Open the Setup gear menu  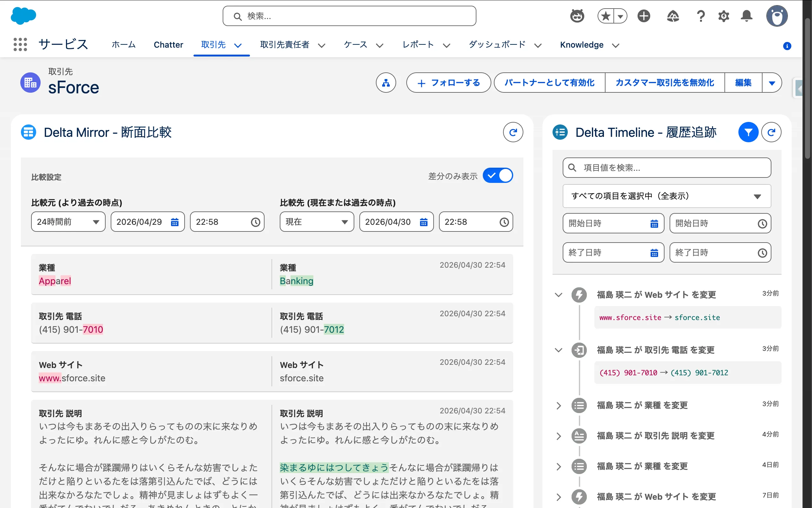724,16
